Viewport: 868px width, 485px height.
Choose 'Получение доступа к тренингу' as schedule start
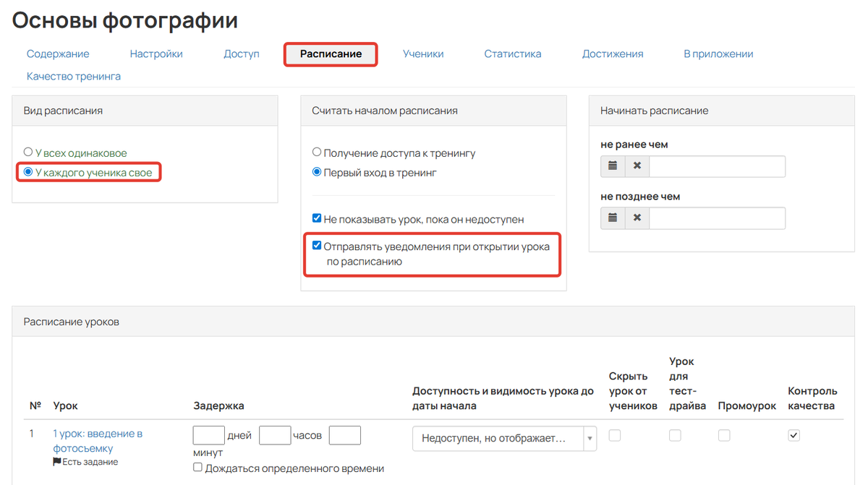(317, 153)
